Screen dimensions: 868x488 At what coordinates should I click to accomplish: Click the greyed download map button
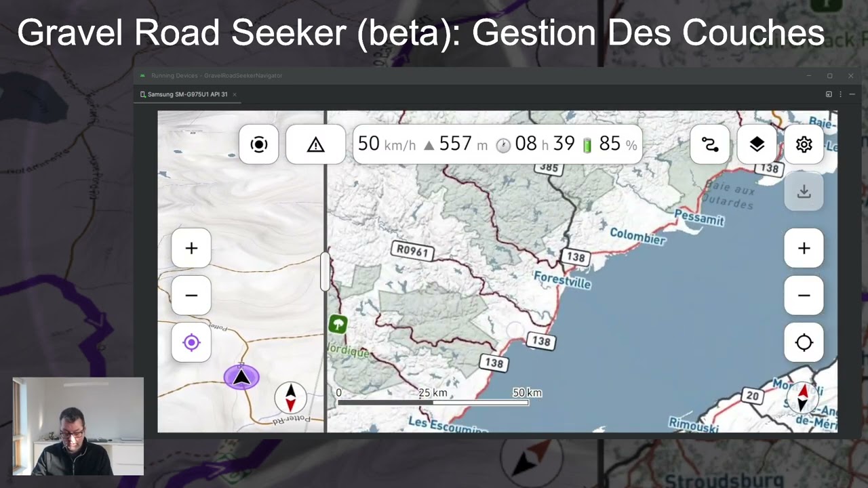click(804, 192)
